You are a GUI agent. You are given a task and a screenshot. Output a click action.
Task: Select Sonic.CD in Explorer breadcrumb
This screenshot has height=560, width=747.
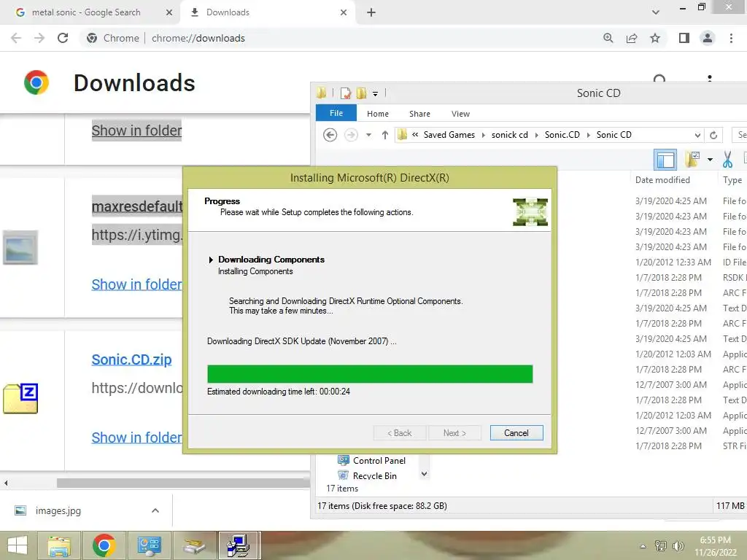(562, 135)
